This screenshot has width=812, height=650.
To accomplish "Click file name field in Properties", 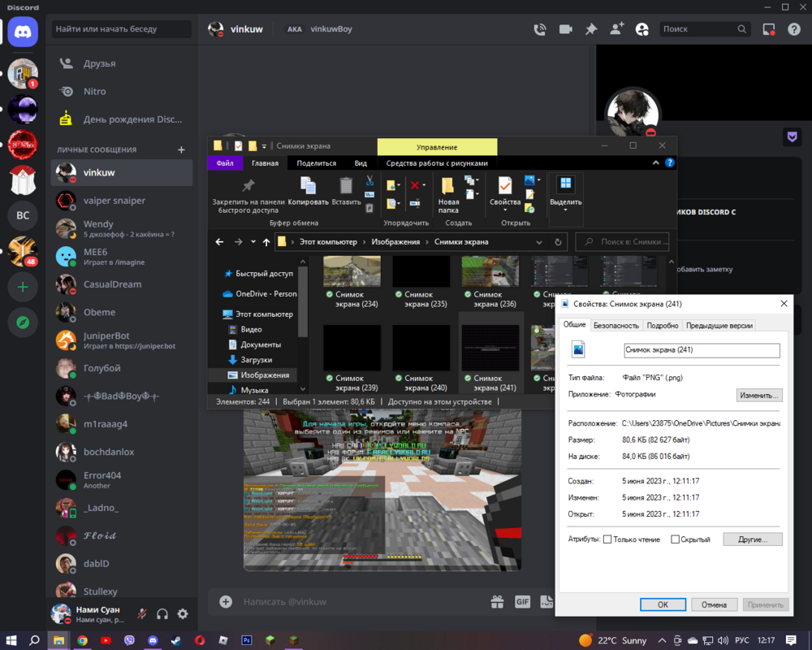I will tap(702, 350).
